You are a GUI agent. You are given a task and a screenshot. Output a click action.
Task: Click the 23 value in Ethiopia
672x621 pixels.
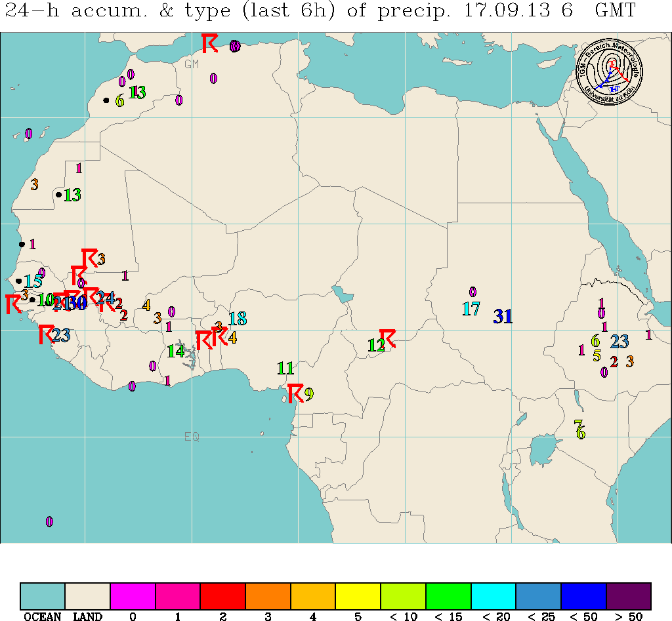[619, 342]
